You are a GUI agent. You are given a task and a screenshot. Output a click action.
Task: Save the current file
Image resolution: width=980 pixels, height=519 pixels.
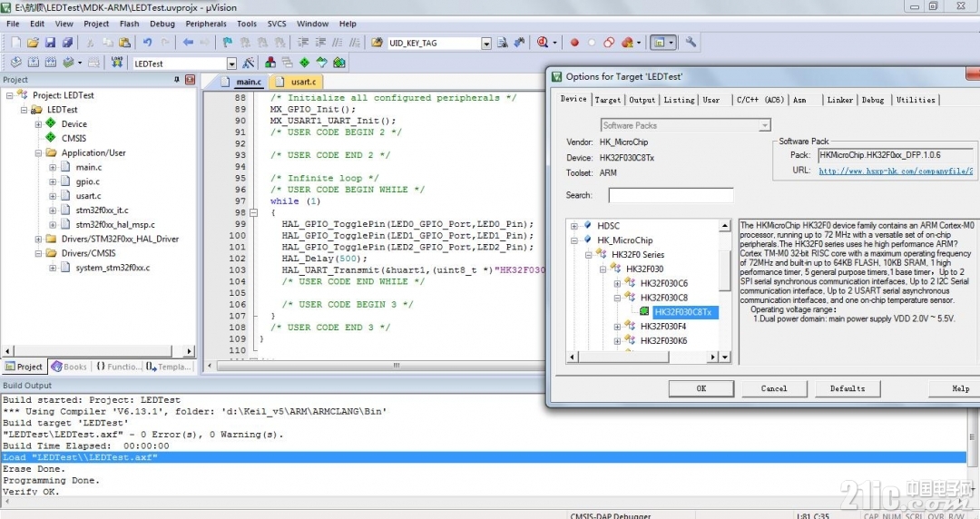coord(50,43)
